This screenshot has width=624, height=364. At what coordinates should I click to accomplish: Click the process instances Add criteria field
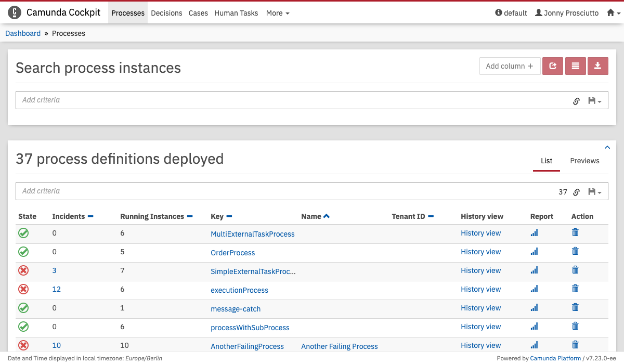[291, 100]
